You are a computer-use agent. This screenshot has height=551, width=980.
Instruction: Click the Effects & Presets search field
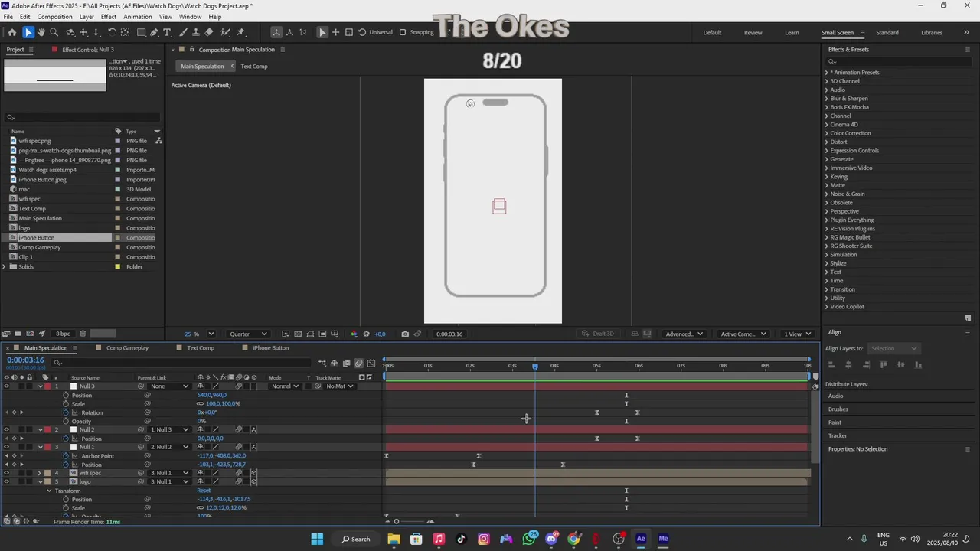point(897,61)
